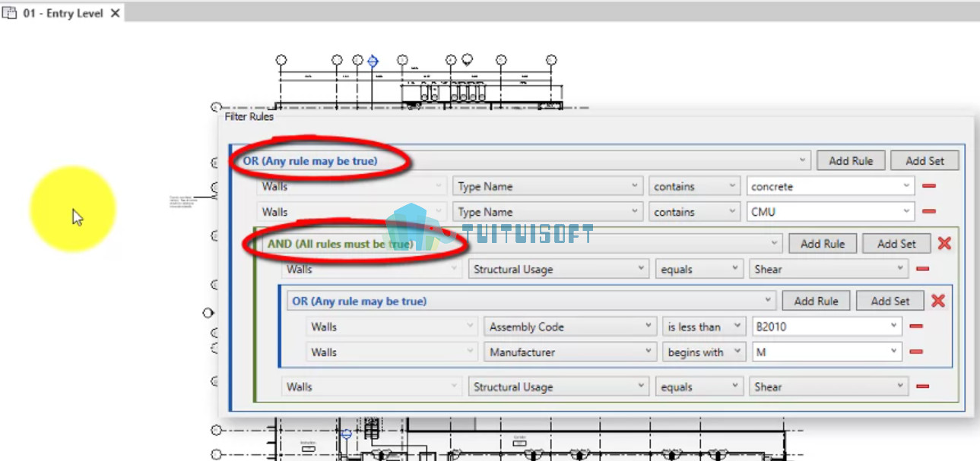Open the 'equals' dropdown in the bottom row
Image resolution: width=980 pixels, height=461 pixels.
pos(699,387)
